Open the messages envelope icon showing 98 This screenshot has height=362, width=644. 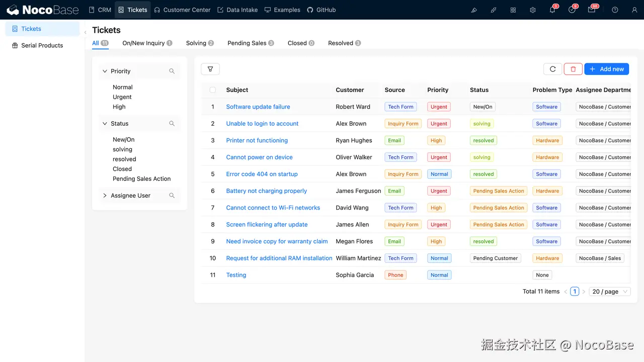coord(592,10)
